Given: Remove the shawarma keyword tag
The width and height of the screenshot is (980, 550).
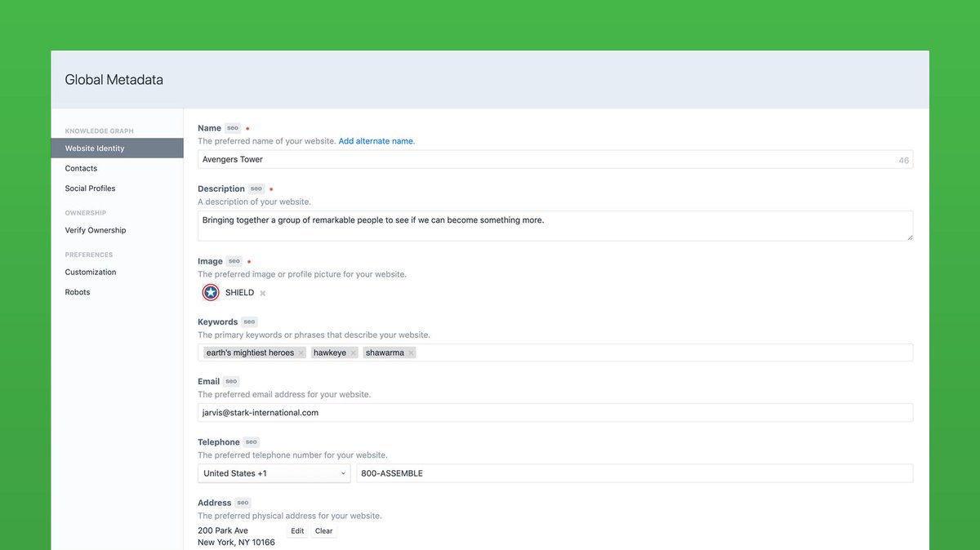Looking at the screenshot, I should coord(411,353).
